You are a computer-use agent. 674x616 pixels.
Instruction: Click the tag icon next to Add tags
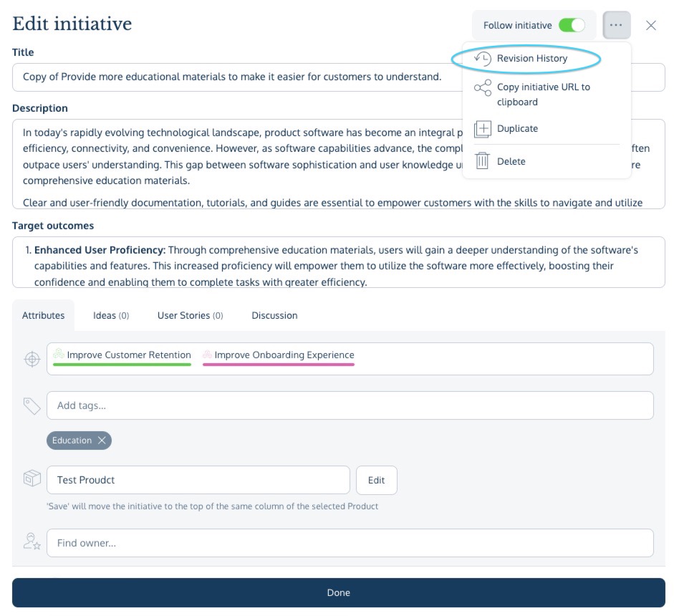30,405
